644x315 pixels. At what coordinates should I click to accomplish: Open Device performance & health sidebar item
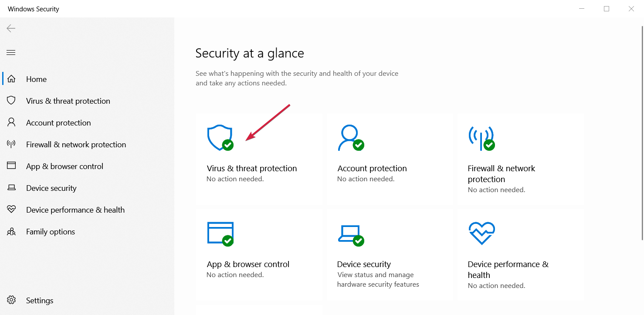coord(75,210)
